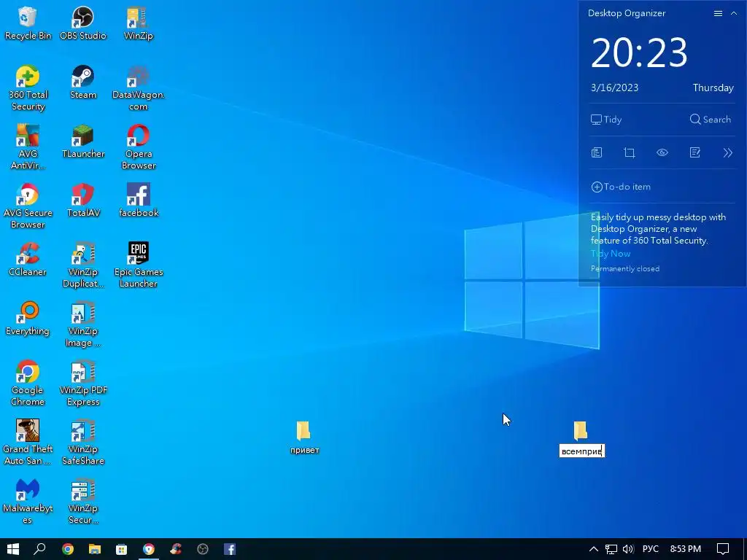The width and height of the screenshot is (747, 560).
Task: Select the Epic Games Launcher shortcut
Action: 138,265
